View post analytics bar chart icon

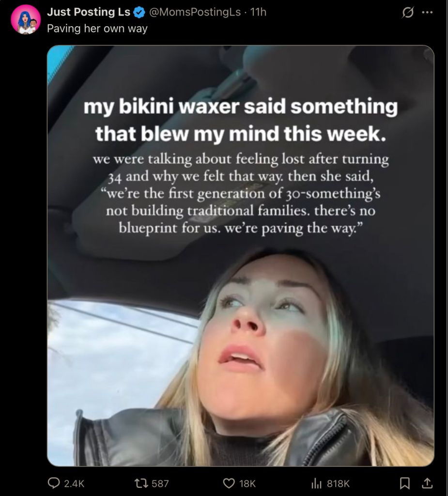(316, 483)
